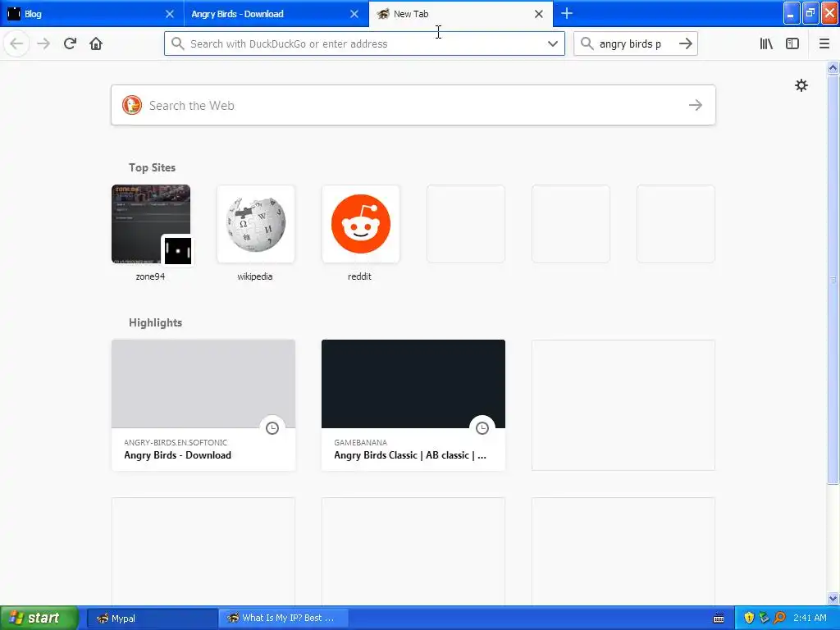Viewport: 840px width, 630px height.
Task: Reload the current page
Action: 70,43
